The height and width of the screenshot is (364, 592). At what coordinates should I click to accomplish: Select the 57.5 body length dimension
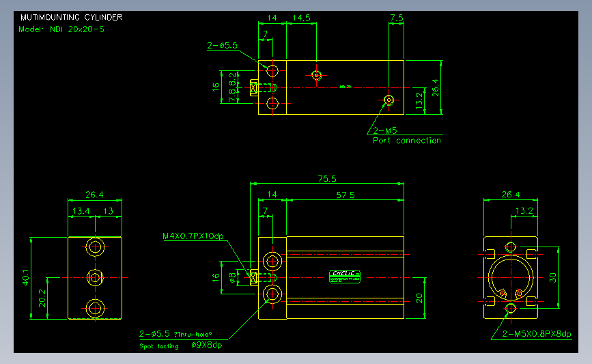[346, 195]
